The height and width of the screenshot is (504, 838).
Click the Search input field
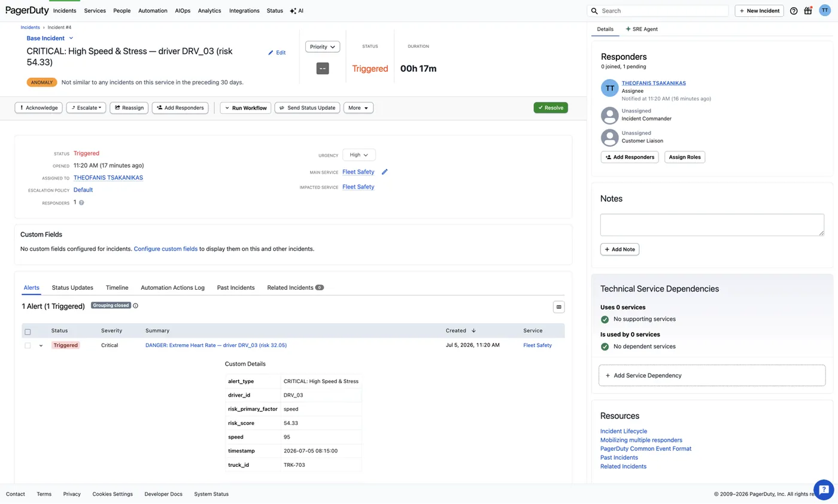(x=658, y=11)
